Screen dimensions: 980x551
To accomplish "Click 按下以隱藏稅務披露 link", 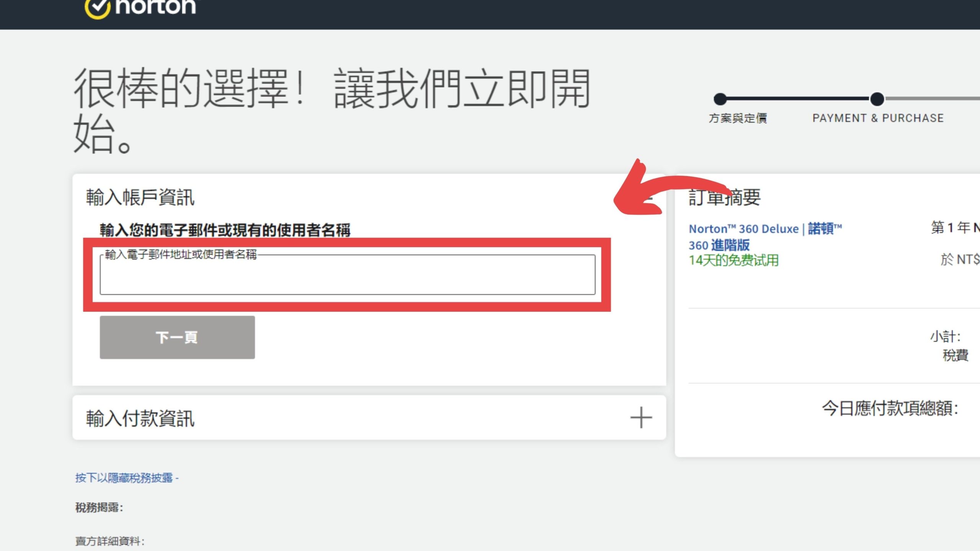I will (127, 478).
